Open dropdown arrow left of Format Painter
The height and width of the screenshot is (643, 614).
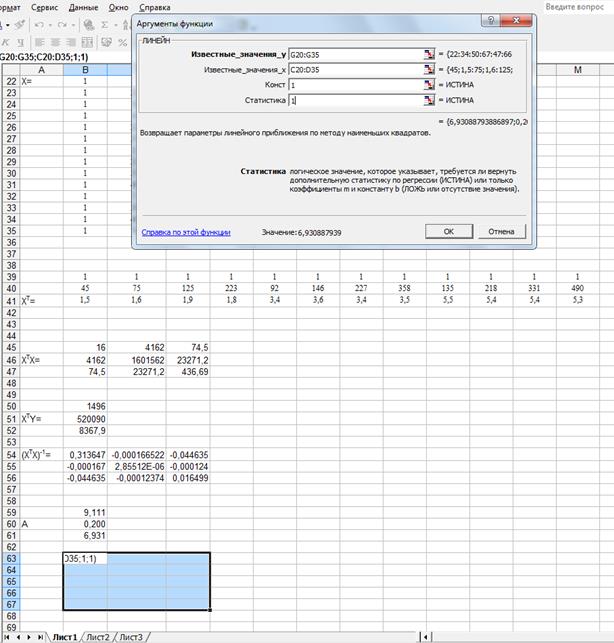pos(7,25)
